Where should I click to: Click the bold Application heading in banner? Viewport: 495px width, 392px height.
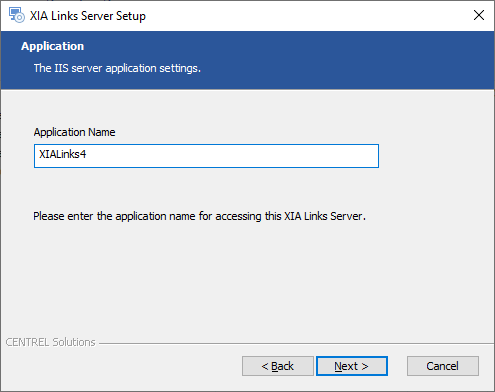tap(53, 46)
